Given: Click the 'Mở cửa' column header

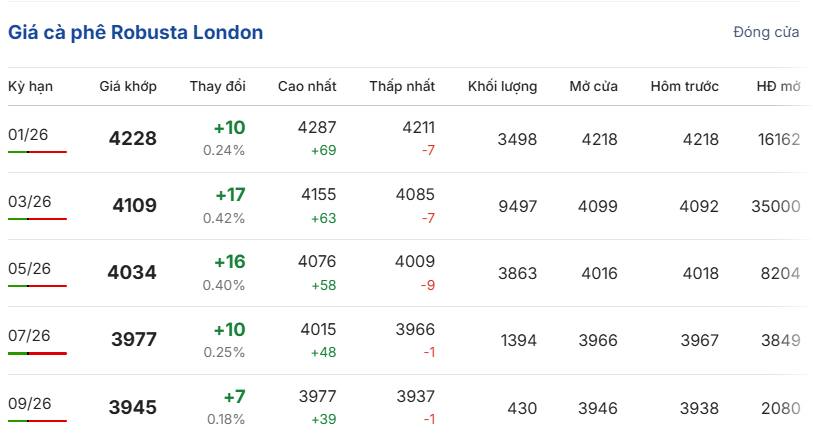Looking at the screenshot, I should (593, 86).
